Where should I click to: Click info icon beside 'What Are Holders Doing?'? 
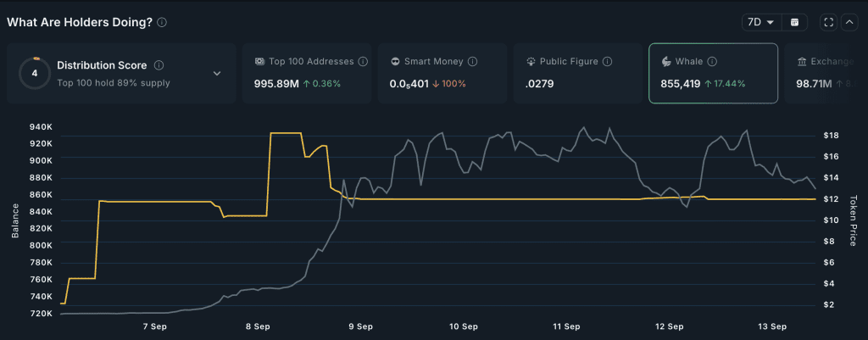click(x=162, y=23)
